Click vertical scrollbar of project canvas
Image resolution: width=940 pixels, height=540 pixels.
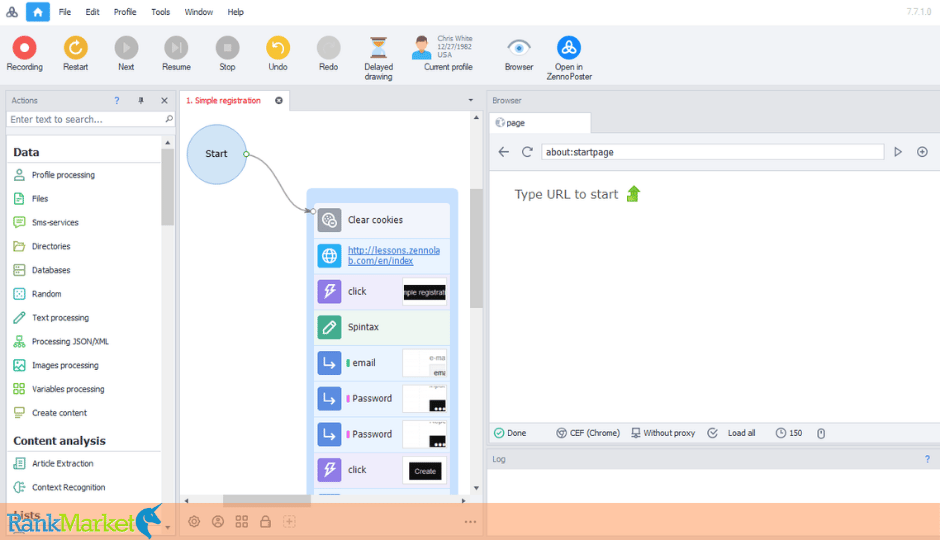pyautogui.click(x=476, y=248)
